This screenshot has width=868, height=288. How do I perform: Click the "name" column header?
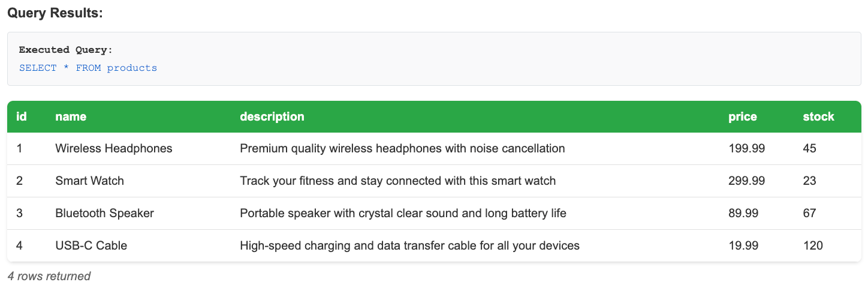click(x=71, y=117)
